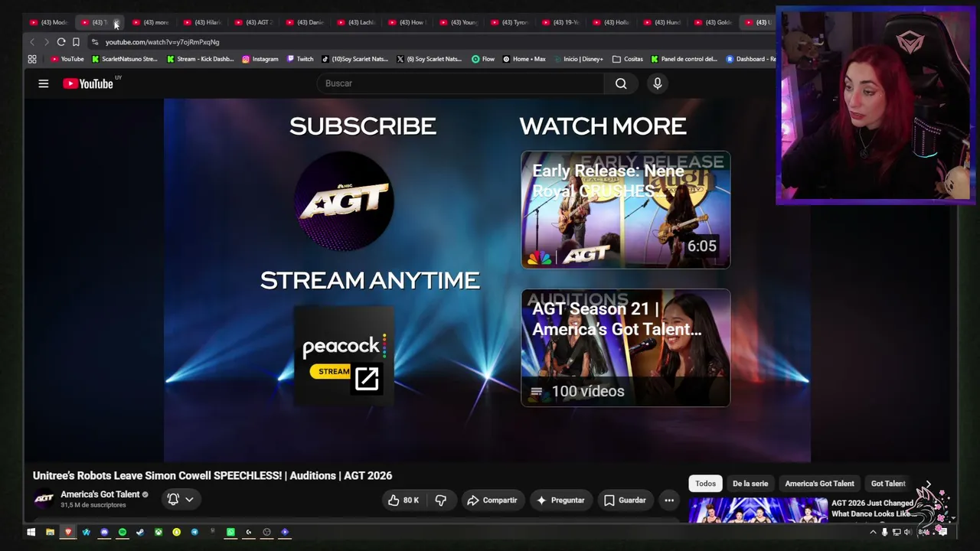Image resolution: width=980 pixels, height=551 pixels.
Task: Click the address bar URL
Action: 162,42
